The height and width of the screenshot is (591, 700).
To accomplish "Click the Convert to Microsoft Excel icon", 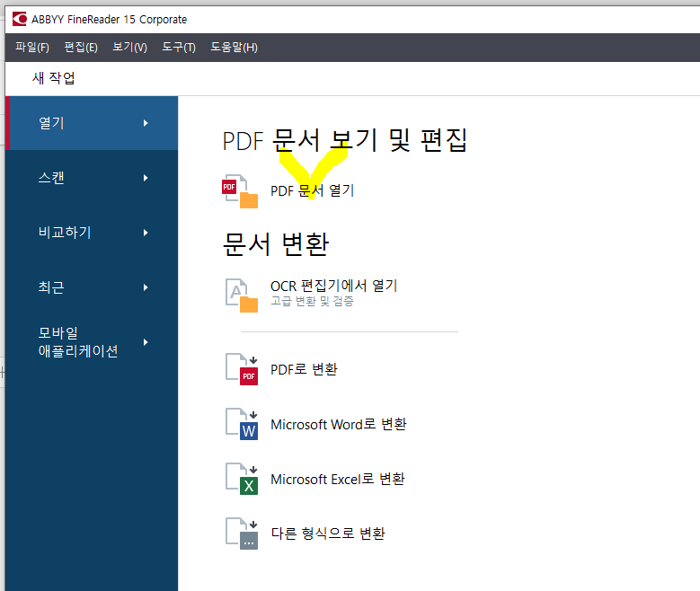I will [x=242, y=479].
